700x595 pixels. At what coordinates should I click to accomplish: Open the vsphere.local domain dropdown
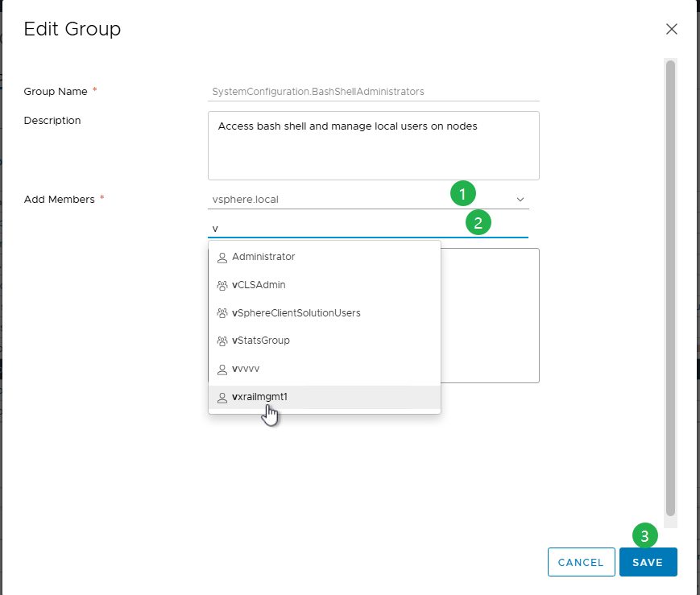tap(520, 198)
